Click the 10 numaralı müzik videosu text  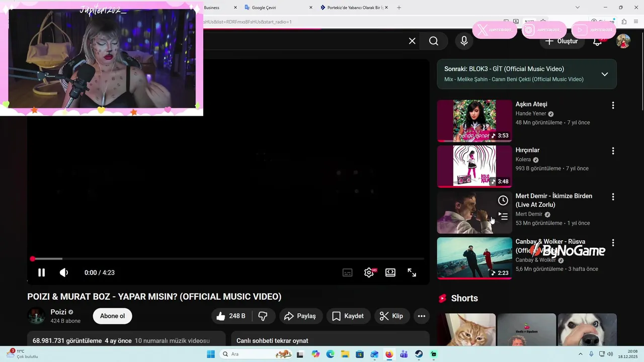pyautogui.click(x=172, y=340)
